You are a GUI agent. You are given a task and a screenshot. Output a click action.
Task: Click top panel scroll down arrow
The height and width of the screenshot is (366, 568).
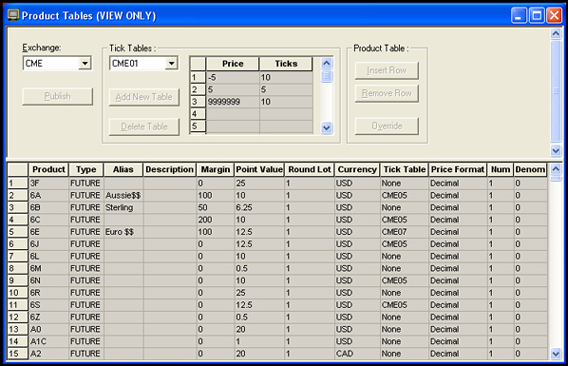[556, 150]
